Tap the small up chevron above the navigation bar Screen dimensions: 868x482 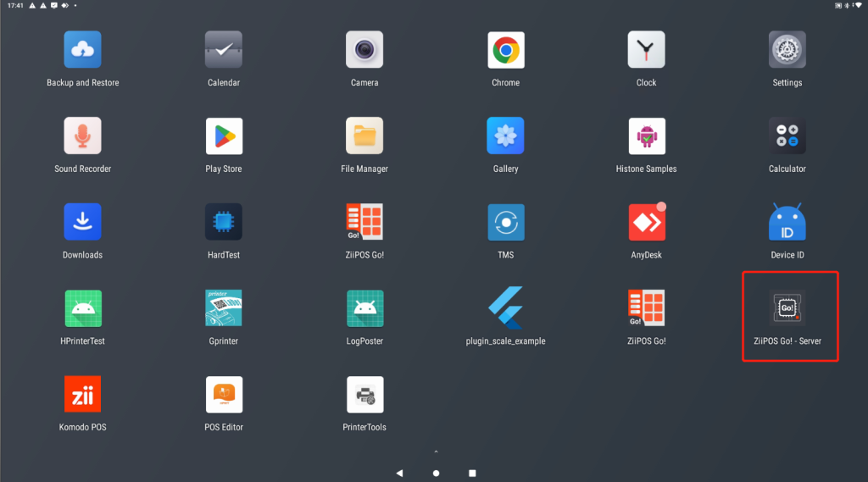(x=436, y=452)
